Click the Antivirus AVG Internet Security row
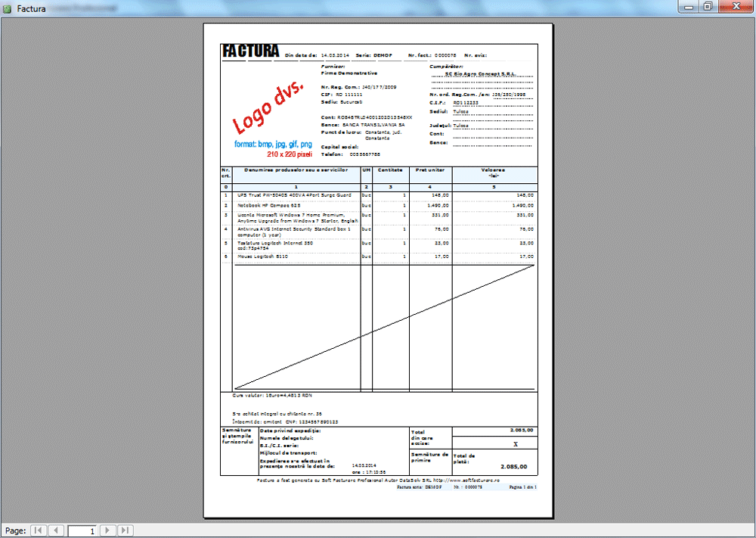The image size is (756, 538). 294,231
